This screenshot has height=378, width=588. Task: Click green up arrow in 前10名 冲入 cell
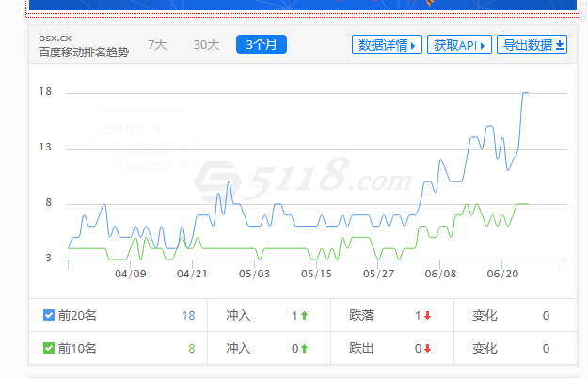click(304, 349)
